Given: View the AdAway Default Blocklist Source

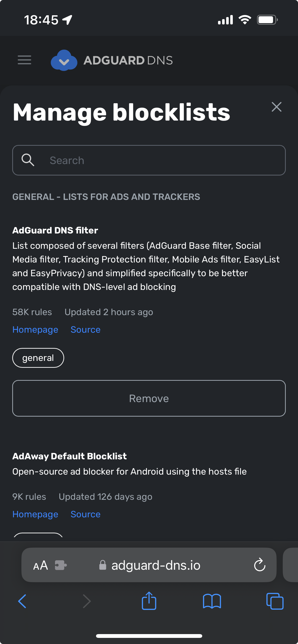Looking at the screenshot, I should pos(85,514).
